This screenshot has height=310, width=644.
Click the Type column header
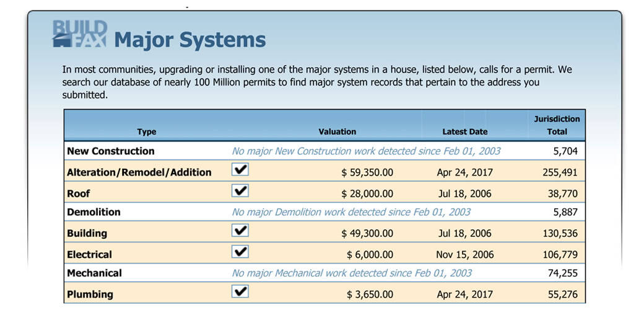147,131
